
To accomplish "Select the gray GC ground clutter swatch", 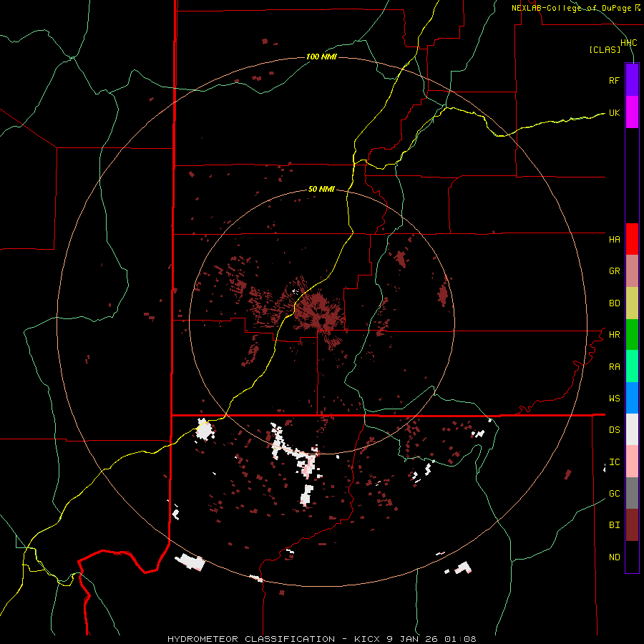I will [632, 493].
